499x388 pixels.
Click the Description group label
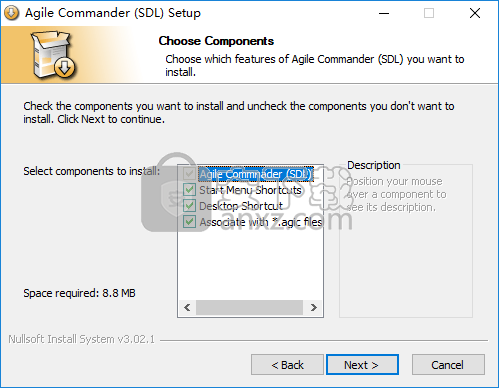point(374,165)
